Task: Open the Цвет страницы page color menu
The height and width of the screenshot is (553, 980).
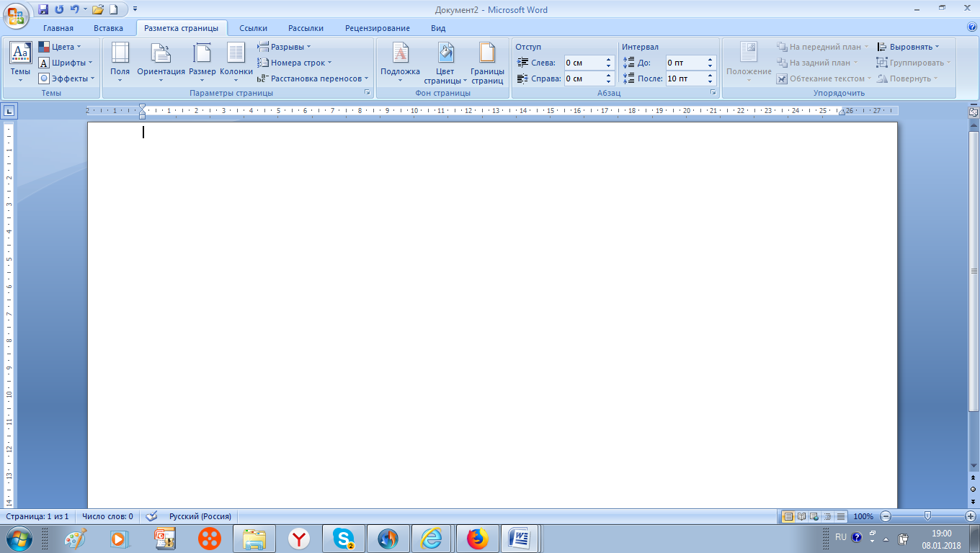Action: tap(445, 63)
